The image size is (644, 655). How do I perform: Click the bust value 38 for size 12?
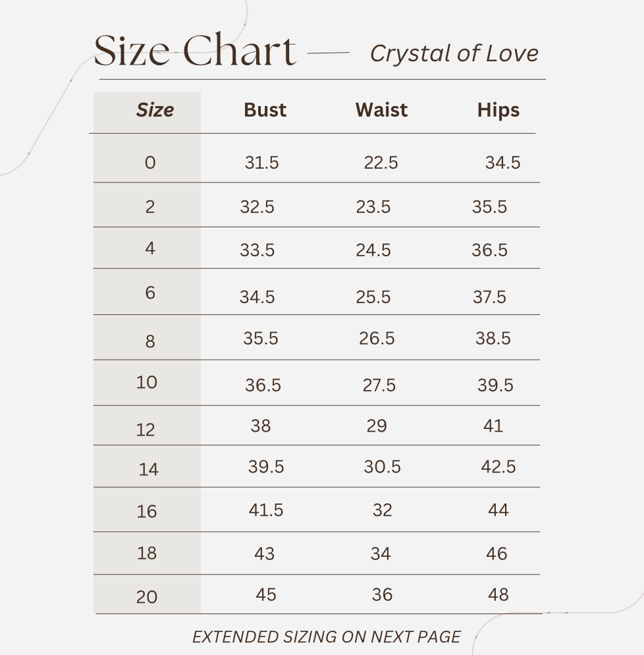point(261,426)
